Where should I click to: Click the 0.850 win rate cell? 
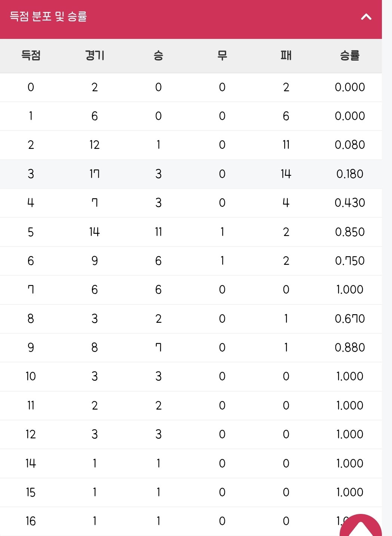[350, 232]
